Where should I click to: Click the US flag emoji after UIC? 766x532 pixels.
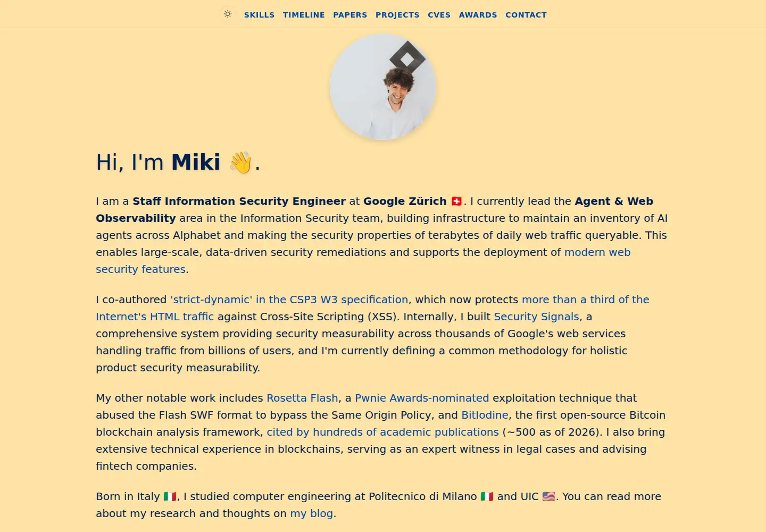click(548, 496)
